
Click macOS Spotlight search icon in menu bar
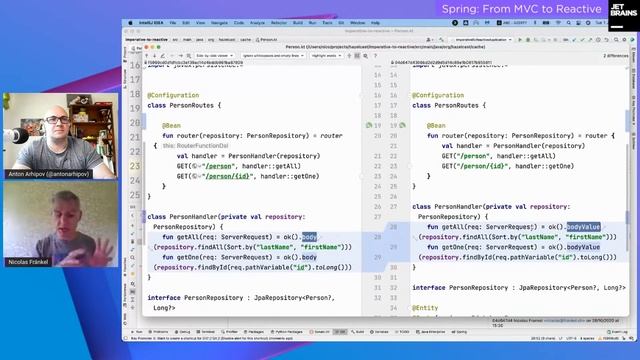569,23
